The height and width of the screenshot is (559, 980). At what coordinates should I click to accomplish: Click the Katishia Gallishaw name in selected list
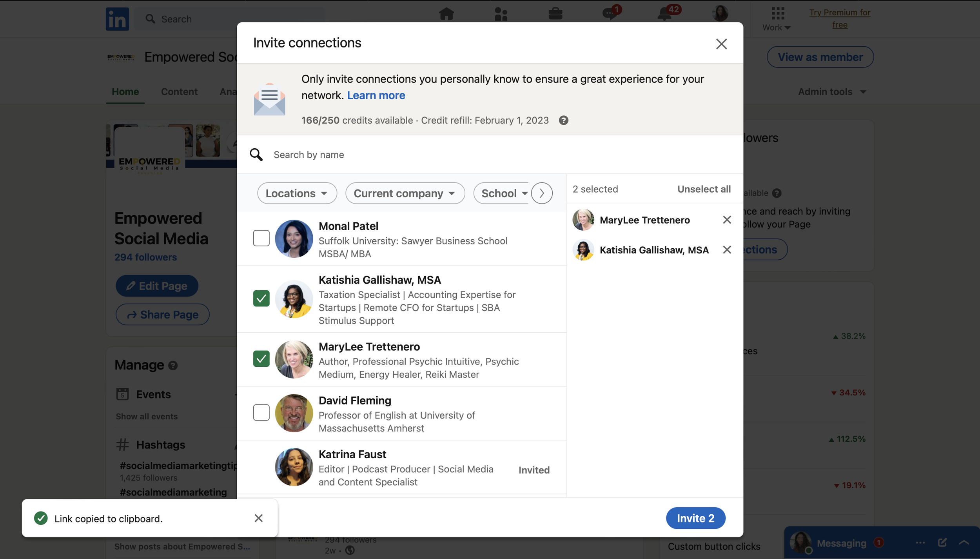click(x=654, y=250)
